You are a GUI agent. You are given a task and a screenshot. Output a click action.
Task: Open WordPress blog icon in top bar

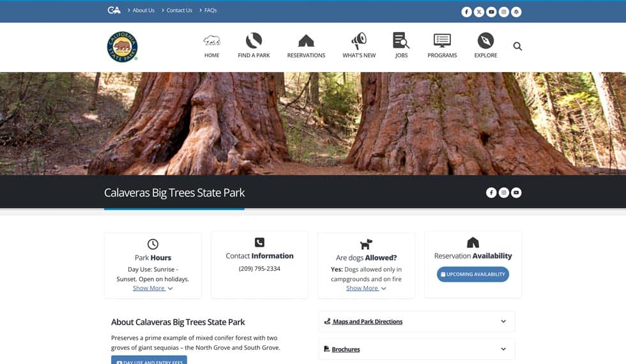click(516, 12)
